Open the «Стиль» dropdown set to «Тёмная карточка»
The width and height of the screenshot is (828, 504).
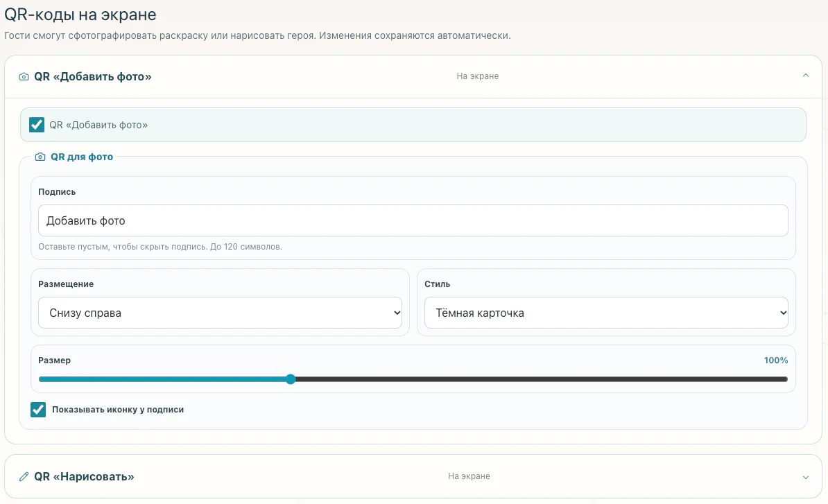606,313
